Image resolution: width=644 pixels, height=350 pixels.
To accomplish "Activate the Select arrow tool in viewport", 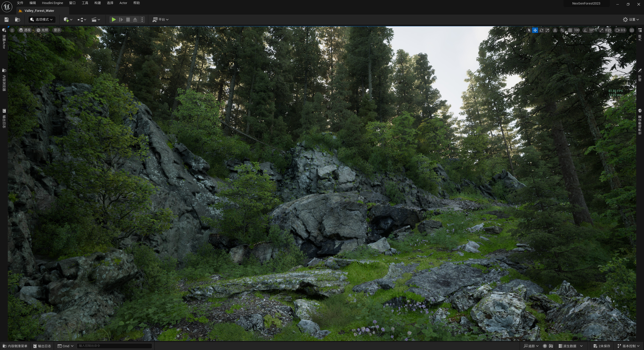I will pyautogui.click(x=529, y=30).
